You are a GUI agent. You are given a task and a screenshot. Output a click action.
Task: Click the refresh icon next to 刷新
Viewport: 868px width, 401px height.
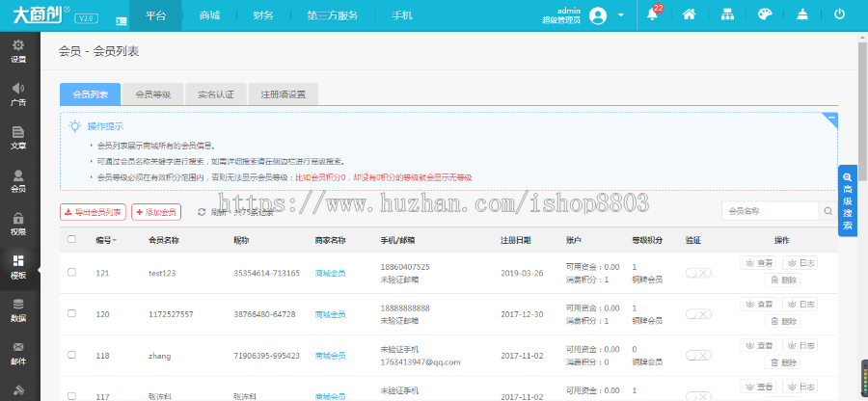click(202, 212)
